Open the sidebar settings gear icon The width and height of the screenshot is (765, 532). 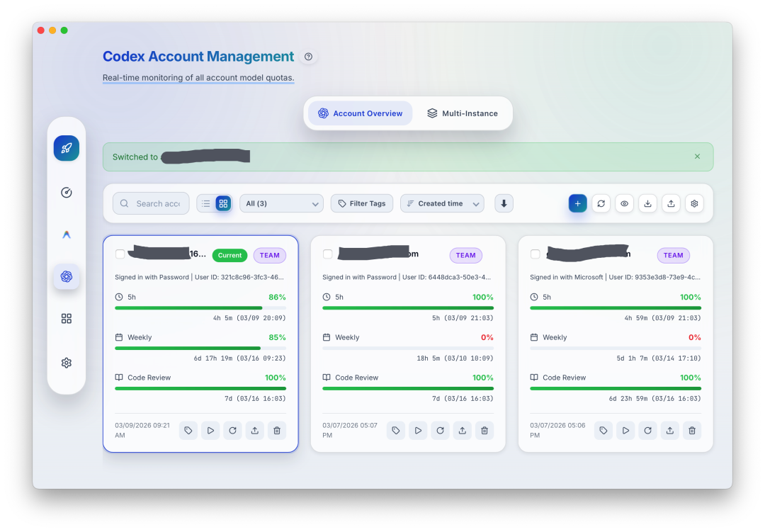67,363
